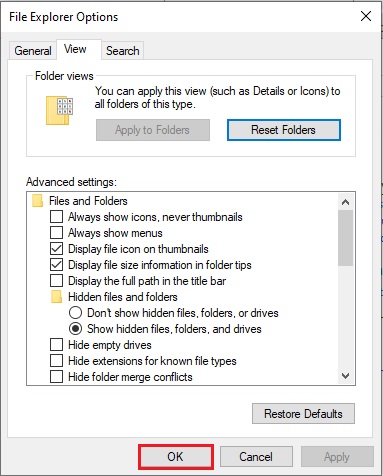Image resolution: width=383 pixels, height=476 pixels.
Task: Click the scroll down arrow in Advanced settings
Action: [x=346, y=376]
